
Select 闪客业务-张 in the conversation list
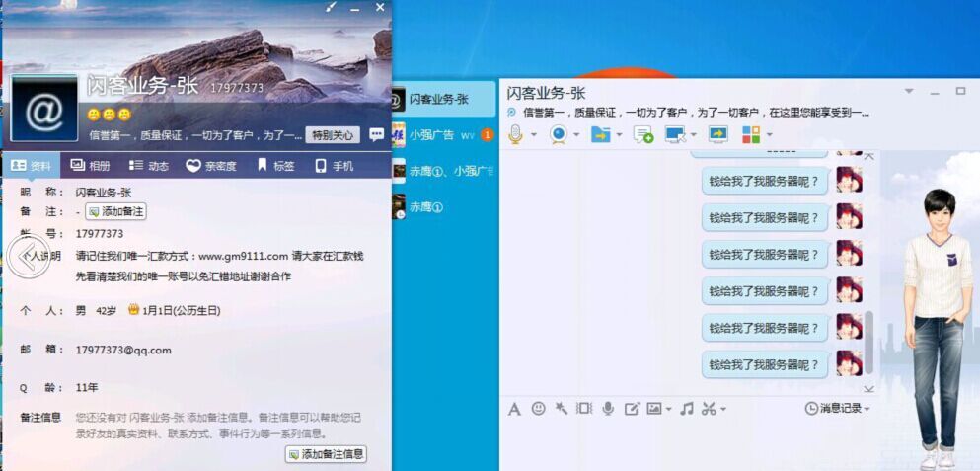point(443,98)
